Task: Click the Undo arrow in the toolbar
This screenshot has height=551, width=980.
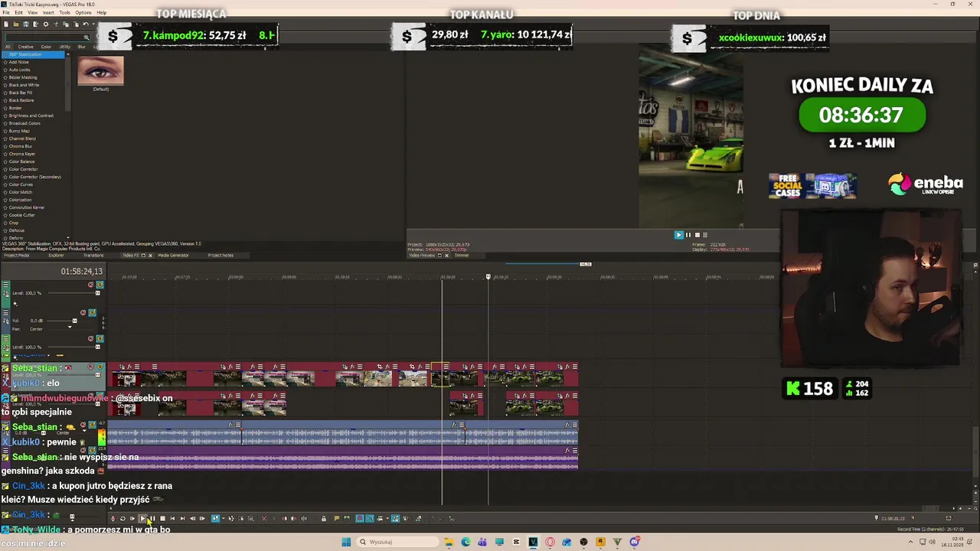Action: 85,24
